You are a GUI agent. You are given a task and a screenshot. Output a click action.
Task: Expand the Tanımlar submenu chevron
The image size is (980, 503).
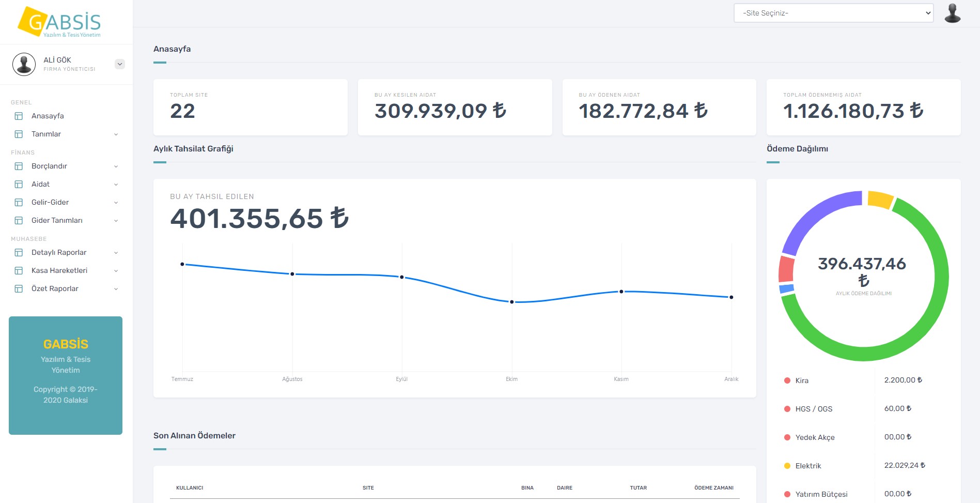116,134
